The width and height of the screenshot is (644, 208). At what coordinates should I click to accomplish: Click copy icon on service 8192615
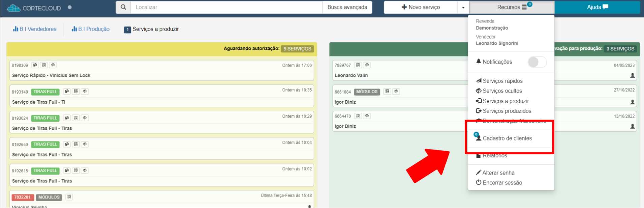click(x=67, y=170)
